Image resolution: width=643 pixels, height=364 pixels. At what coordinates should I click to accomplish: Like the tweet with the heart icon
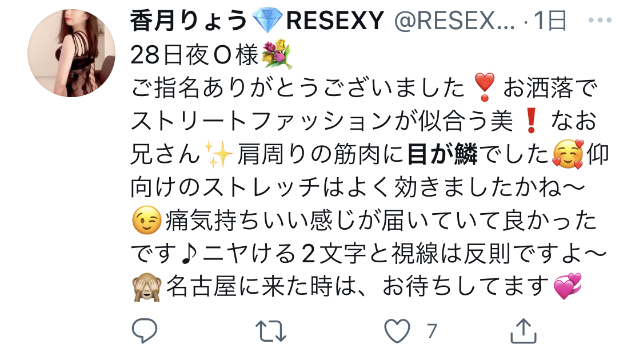pos(397,331)
